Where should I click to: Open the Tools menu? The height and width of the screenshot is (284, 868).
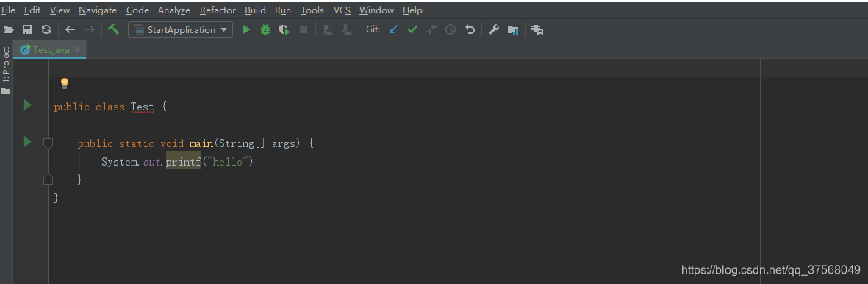(312, 10)
